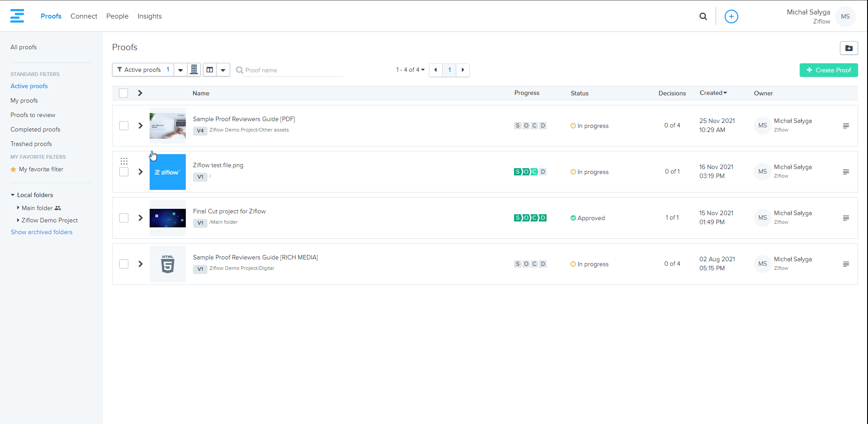The height and width of the screenshot is (424, 868).
Task: Click the blue Ziflow test file thumbnail
Action: pyautogui.click(x=168, y=172)
